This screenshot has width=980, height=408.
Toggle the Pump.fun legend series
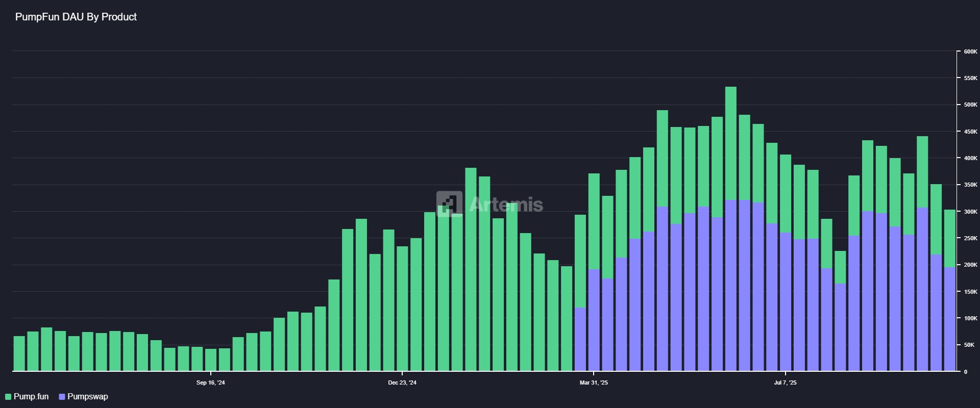pyautogui.click(x=31, y=397)
